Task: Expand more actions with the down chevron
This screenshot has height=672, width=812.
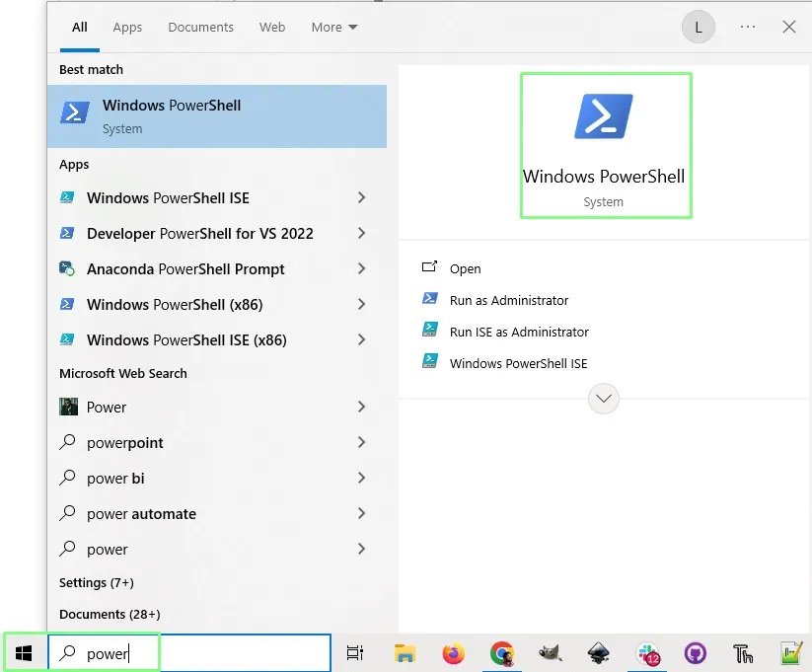Action: coord(603,399)
